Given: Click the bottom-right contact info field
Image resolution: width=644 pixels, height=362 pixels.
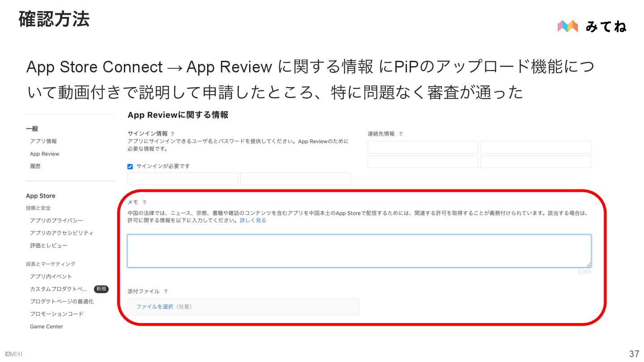Looking at the screenshot, I should 536,162.
